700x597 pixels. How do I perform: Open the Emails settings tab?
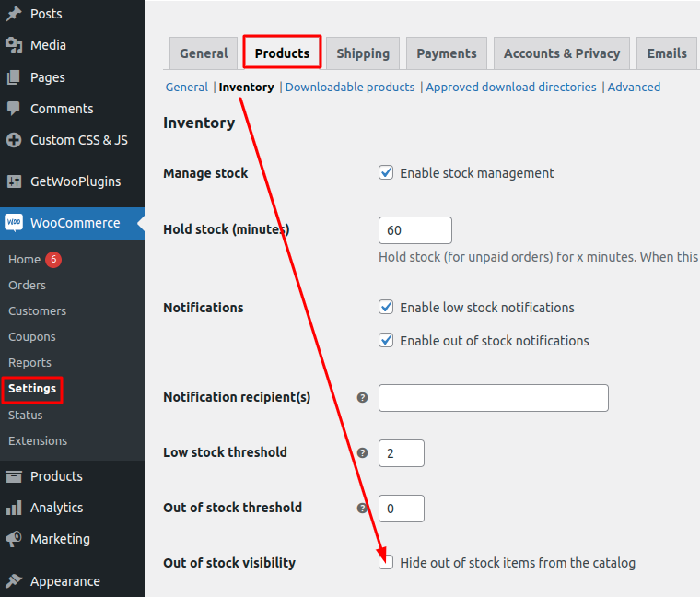[x=667, y=53]
